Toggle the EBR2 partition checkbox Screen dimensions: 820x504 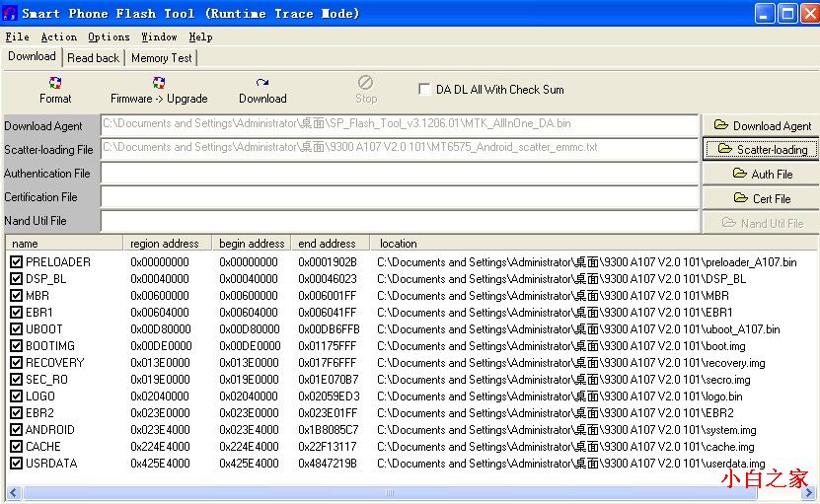click(x=16, y=412)
